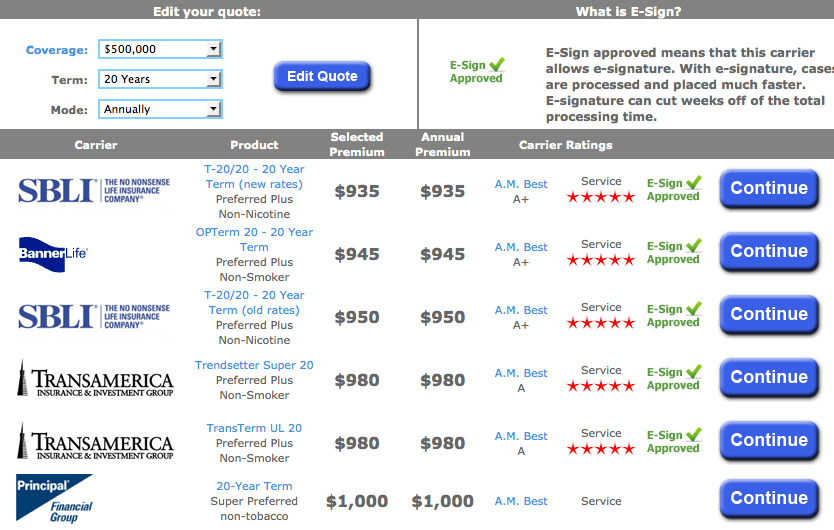Screen dimensions: 834x530
Task: Open A.M. Best rating link for Principal
Action: (x=521, y=501)
